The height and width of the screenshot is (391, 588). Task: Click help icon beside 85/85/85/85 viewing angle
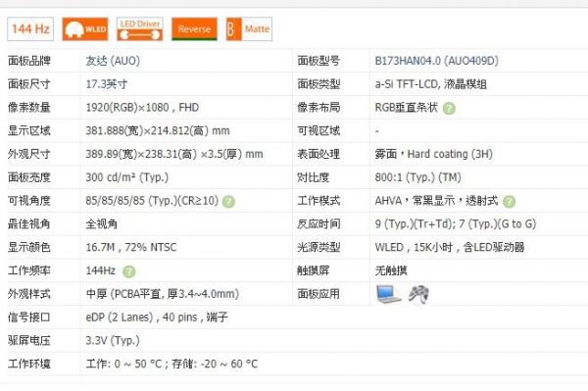click(228, 202)
